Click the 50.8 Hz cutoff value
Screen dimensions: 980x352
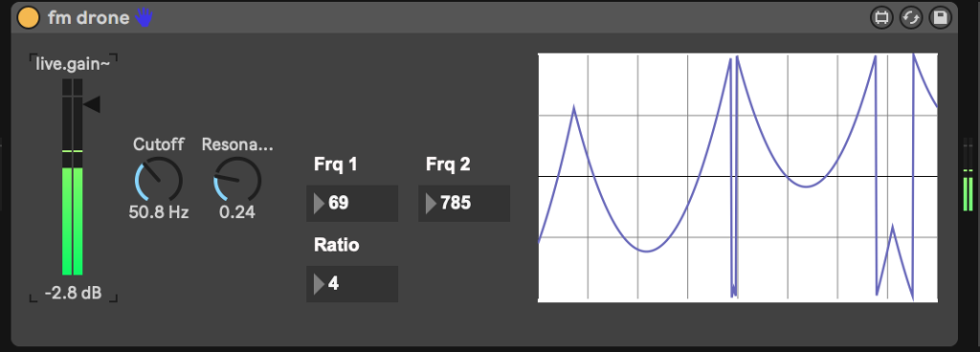(159, 212)
